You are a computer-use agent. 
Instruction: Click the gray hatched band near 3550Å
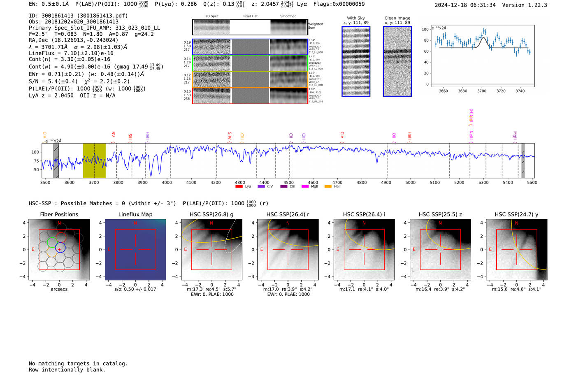point(56,160)
